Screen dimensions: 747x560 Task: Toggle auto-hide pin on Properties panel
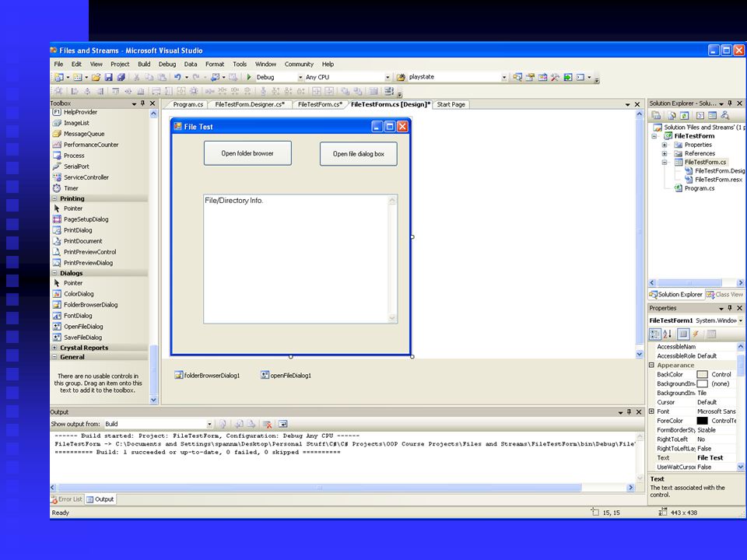(x=730, y=308)
